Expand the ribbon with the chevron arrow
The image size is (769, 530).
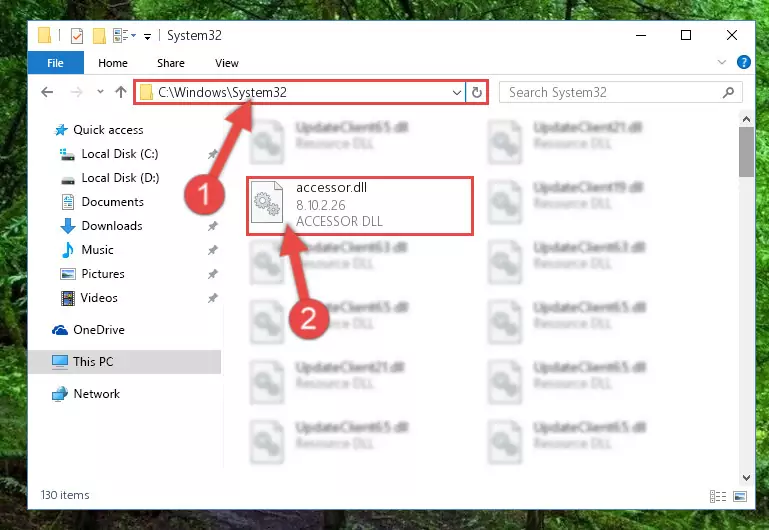point(721,62)
